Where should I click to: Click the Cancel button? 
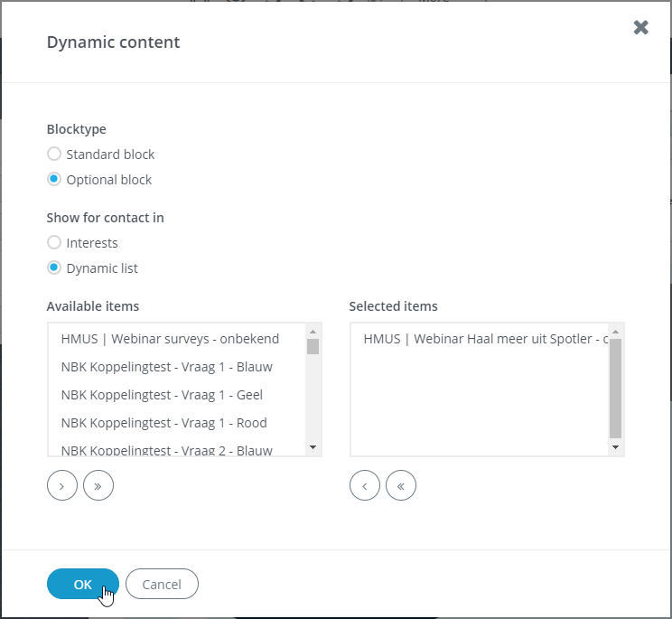[x=162, y=584]
